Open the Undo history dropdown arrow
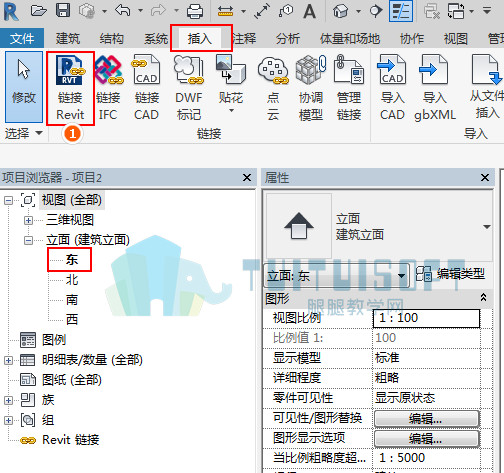 141,11
